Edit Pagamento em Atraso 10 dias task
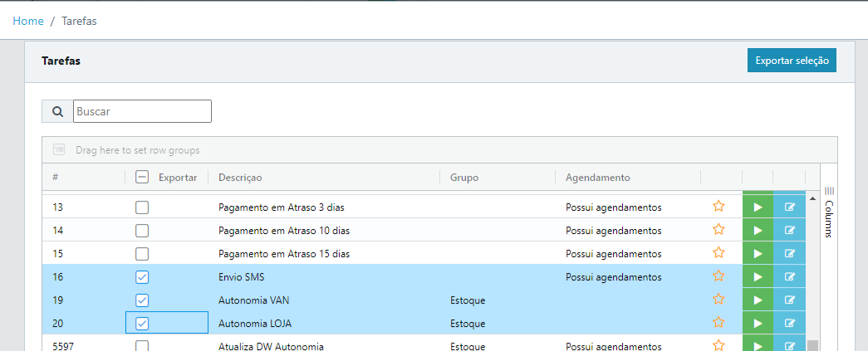This screenshot has height=351, width=868. tap(789, 231)
